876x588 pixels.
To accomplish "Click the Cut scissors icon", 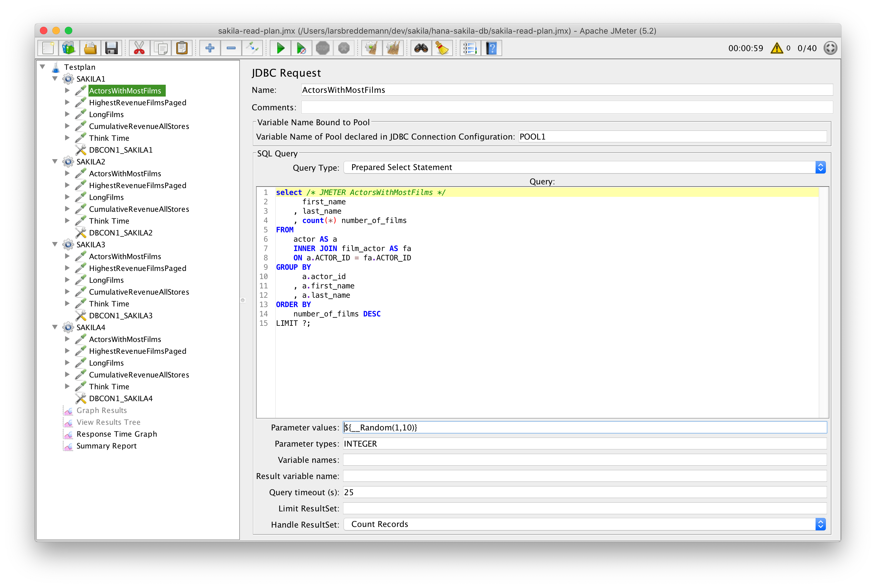I will pos(140,48).
